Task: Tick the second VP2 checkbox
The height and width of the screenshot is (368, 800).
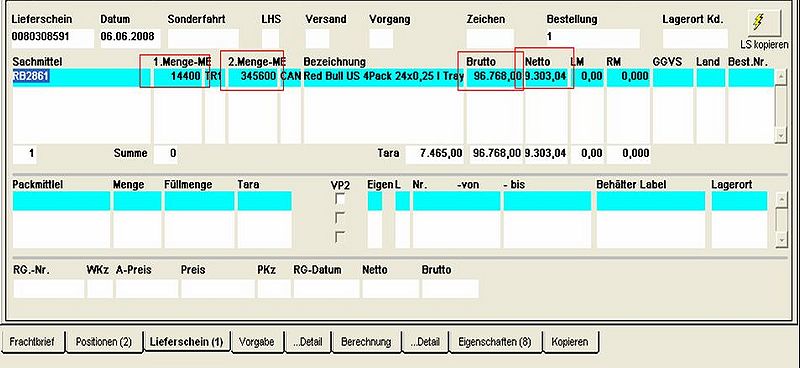Action: 340,218
